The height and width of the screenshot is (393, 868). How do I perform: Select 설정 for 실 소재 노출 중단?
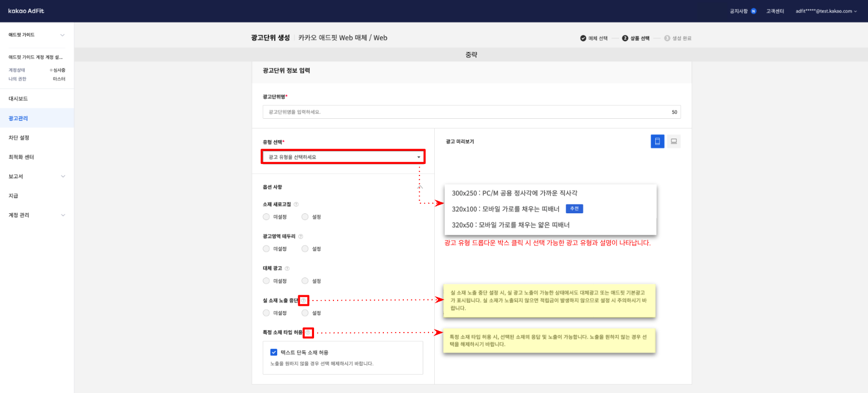[x=305, y=313]
